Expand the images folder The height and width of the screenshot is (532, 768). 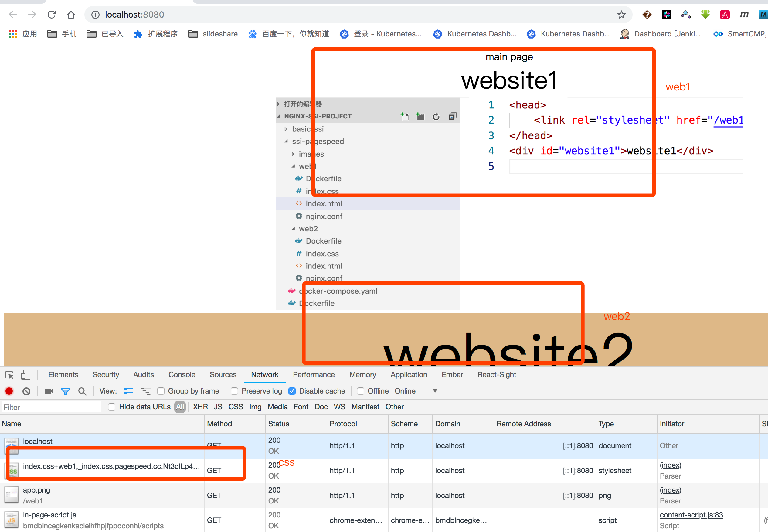point(293,154)
